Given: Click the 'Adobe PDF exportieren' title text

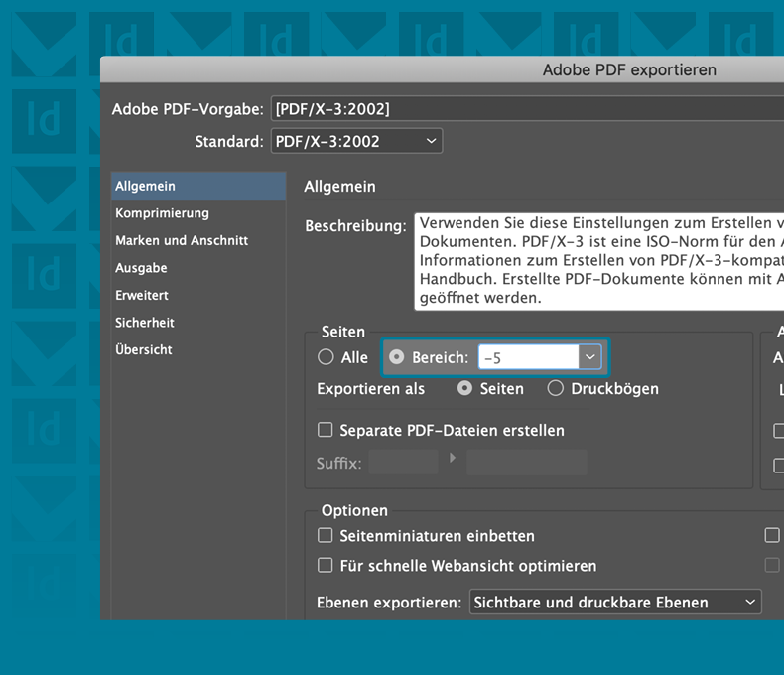Looking at the screenshot, I should 629,70.
